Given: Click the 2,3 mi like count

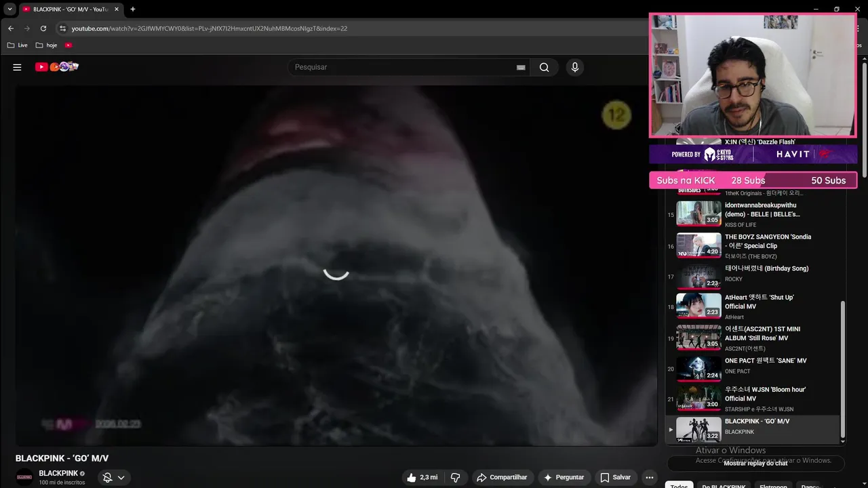Looking at the screenshot, I should (x=429, y=477).
